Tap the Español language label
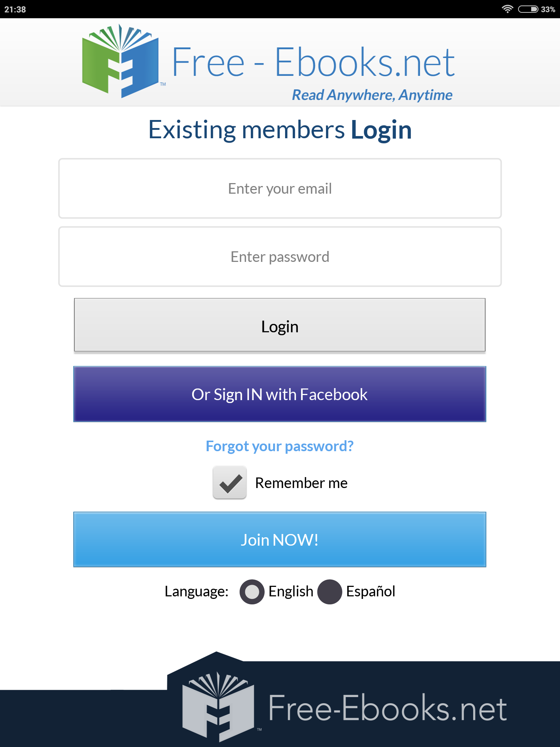 [370, 592]
